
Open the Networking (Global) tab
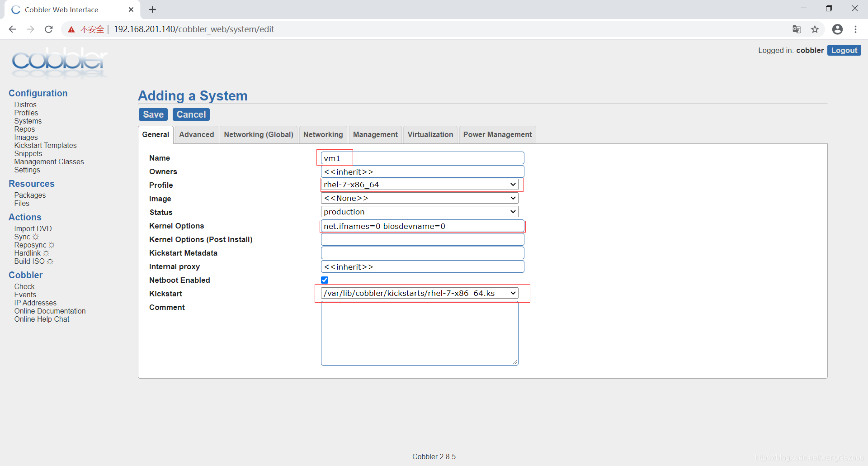[x=259, y=135]
